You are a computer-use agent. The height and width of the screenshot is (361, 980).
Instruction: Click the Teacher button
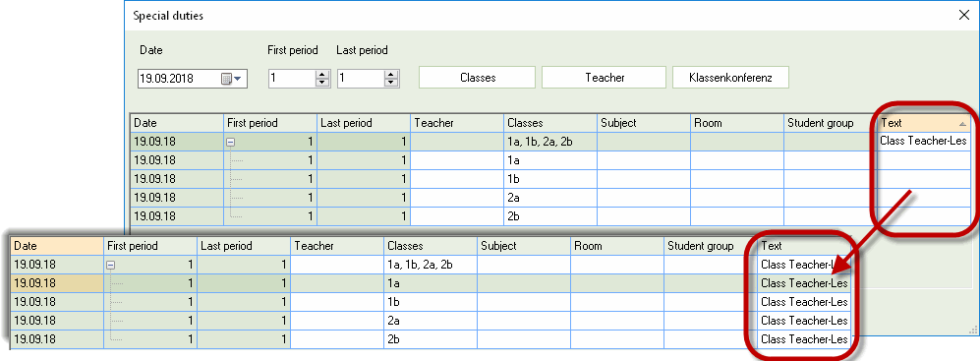pos(605,78)
